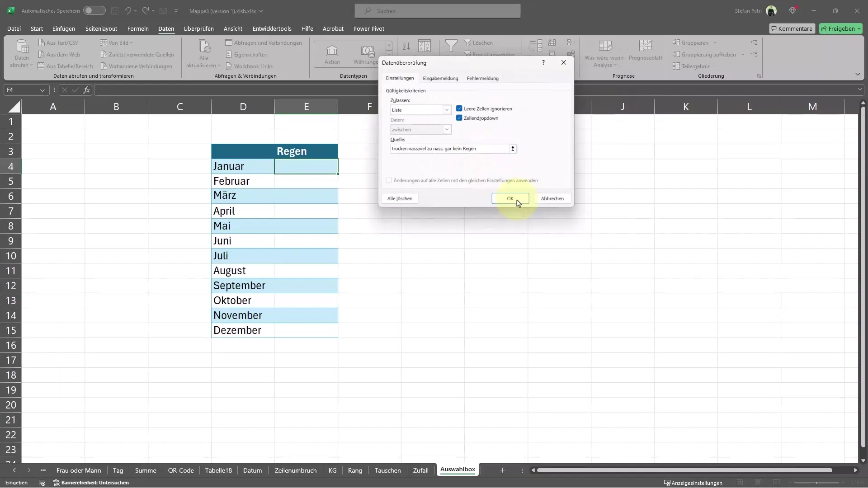Uncheck Zellendropdown option

pos(459,118)
